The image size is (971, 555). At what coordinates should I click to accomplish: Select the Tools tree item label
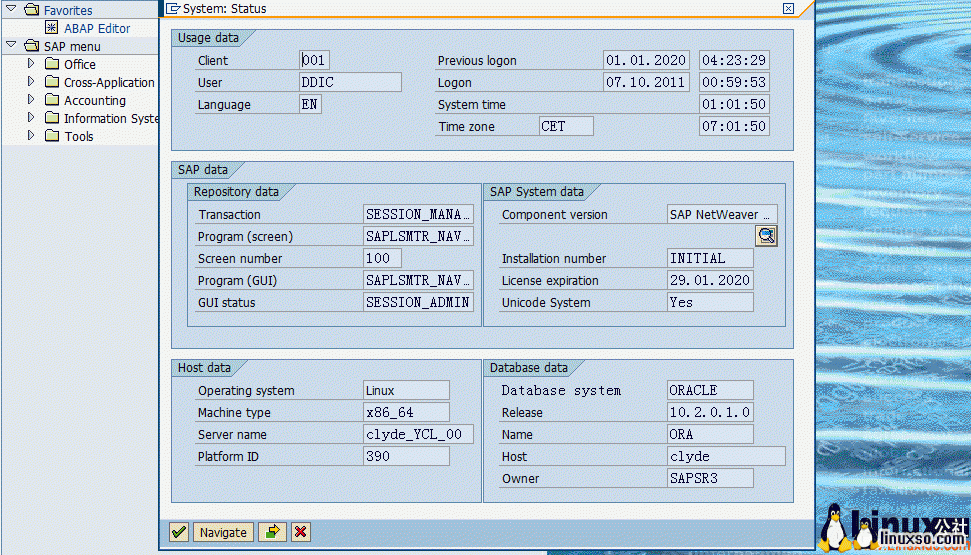79,136
